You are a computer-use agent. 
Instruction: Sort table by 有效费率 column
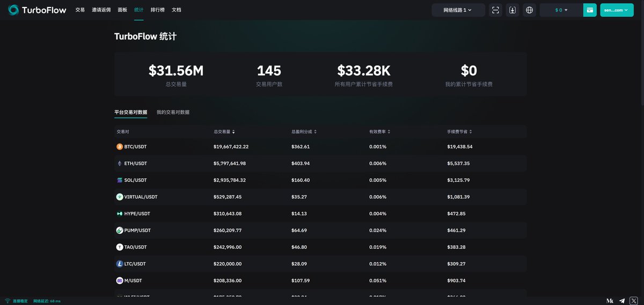point(380,132)
